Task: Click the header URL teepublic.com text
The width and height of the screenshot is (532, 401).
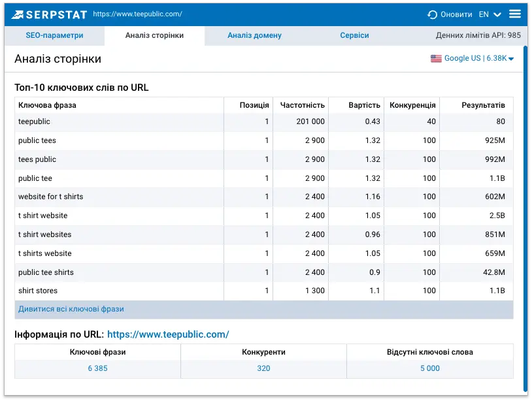Action: pyautogui.click(x=137, y=14)
